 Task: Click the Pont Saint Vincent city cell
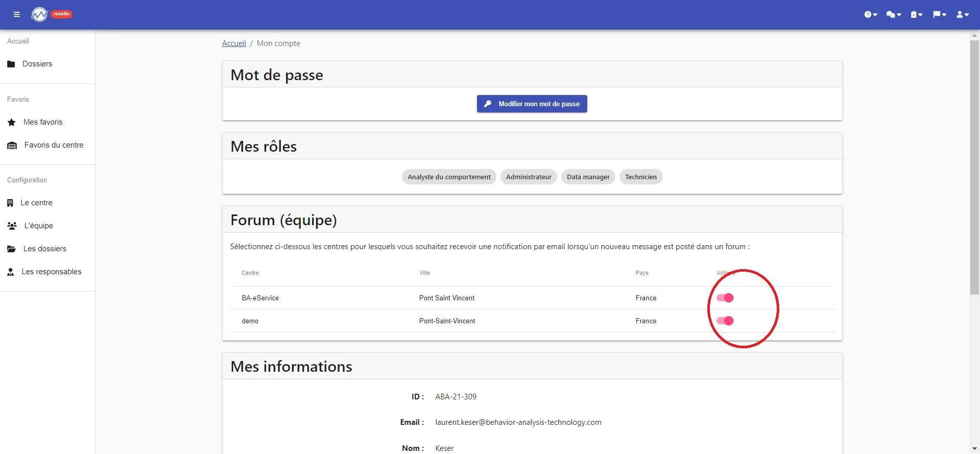coord(447,298)
